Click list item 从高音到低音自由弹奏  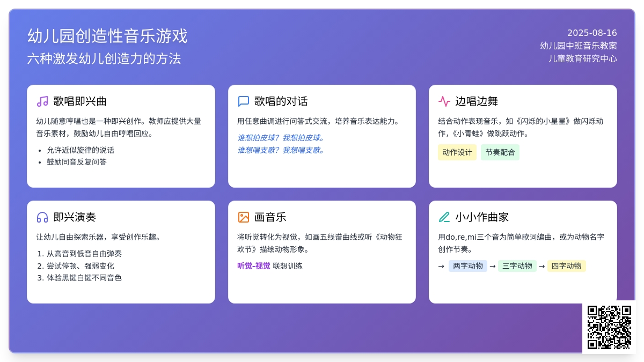(84, 254)
